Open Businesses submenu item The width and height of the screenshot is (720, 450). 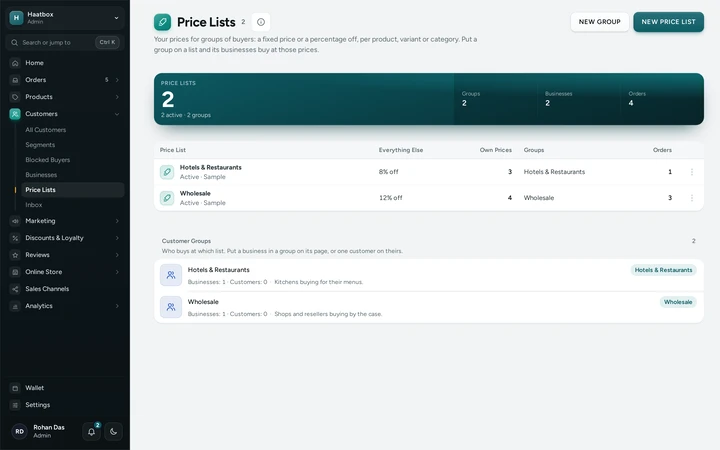(x=41, y=175)
